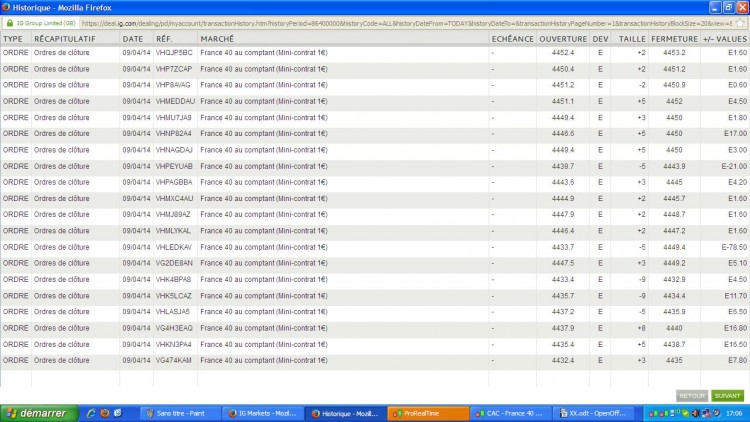750x422 pixels.
Task: Click the system clock showing 17:06
Action: 734,413
